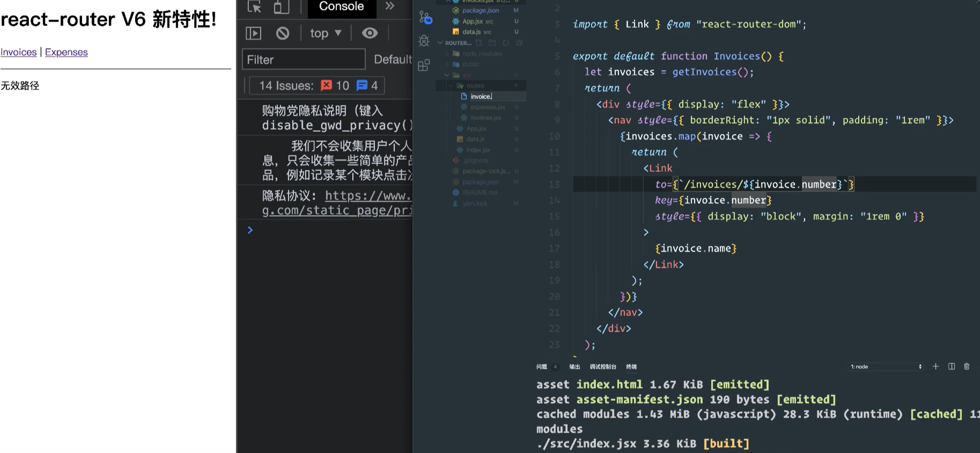Toggle the live expression eye icon
The height and width of the screenshot is (453, 980).
370,33
